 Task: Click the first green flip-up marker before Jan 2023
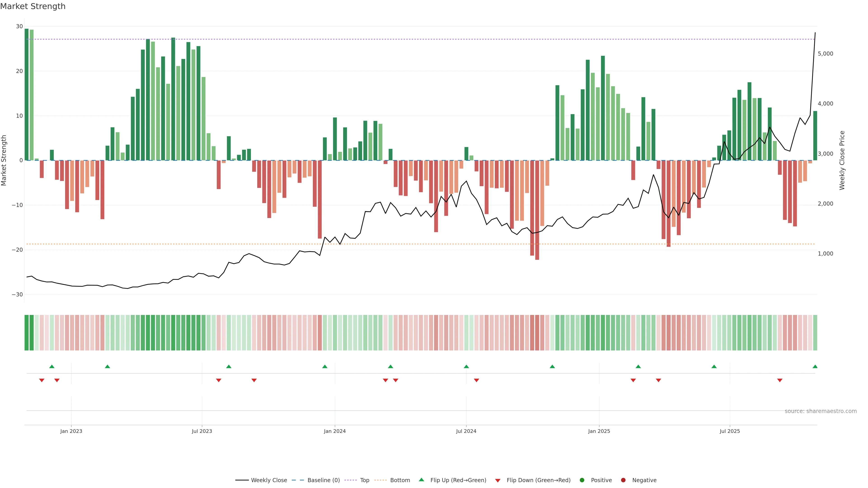52,366
